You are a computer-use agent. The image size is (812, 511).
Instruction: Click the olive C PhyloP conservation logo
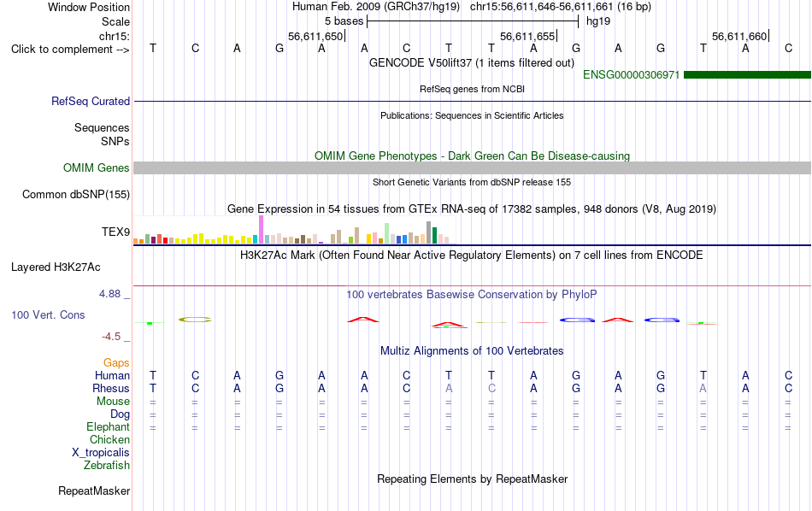coord(195,320)
